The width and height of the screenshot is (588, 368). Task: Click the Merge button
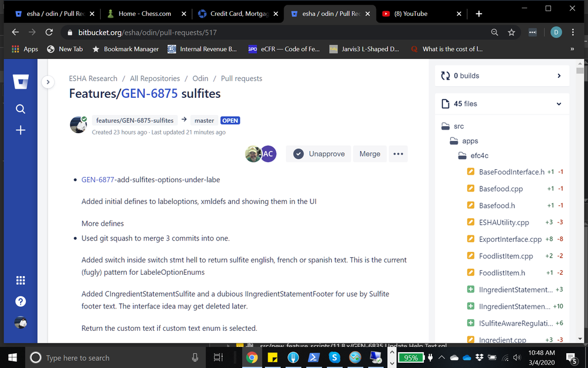(x=370, y=154)
